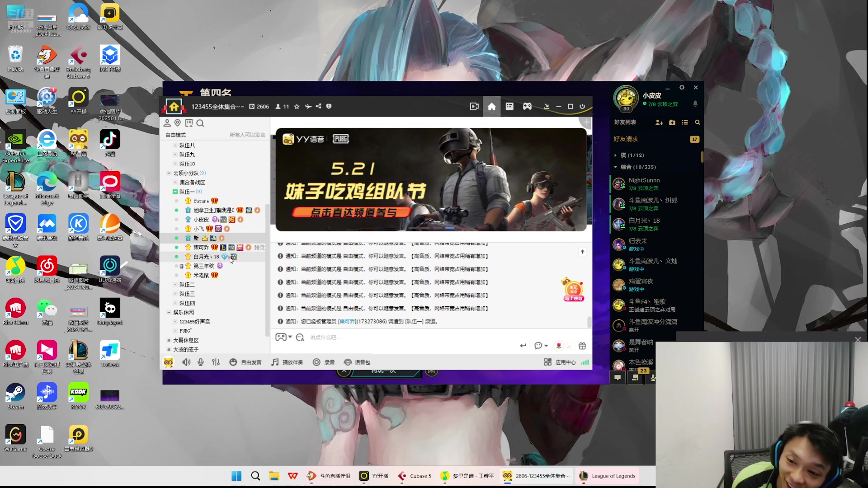Select user 小皮皮 in channel tree
868x488 pixels.
point(201,220)
